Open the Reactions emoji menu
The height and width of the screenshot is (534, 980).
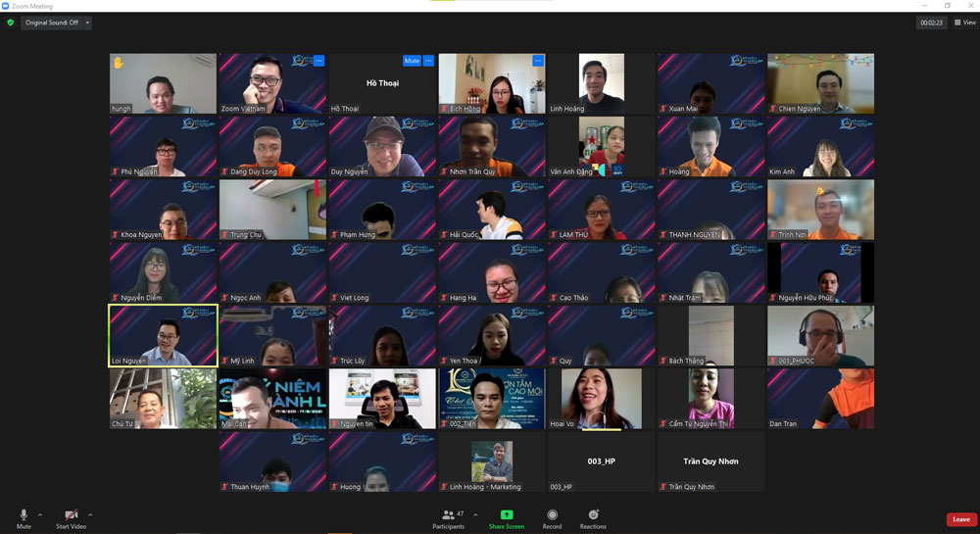[593, 515]
